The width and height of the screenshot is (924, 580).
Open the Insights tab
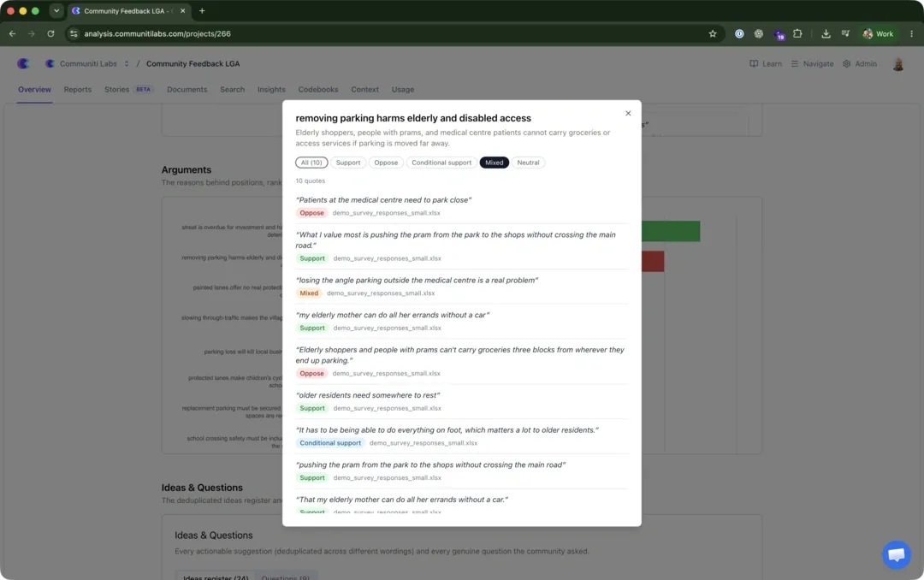pos(271,90)
